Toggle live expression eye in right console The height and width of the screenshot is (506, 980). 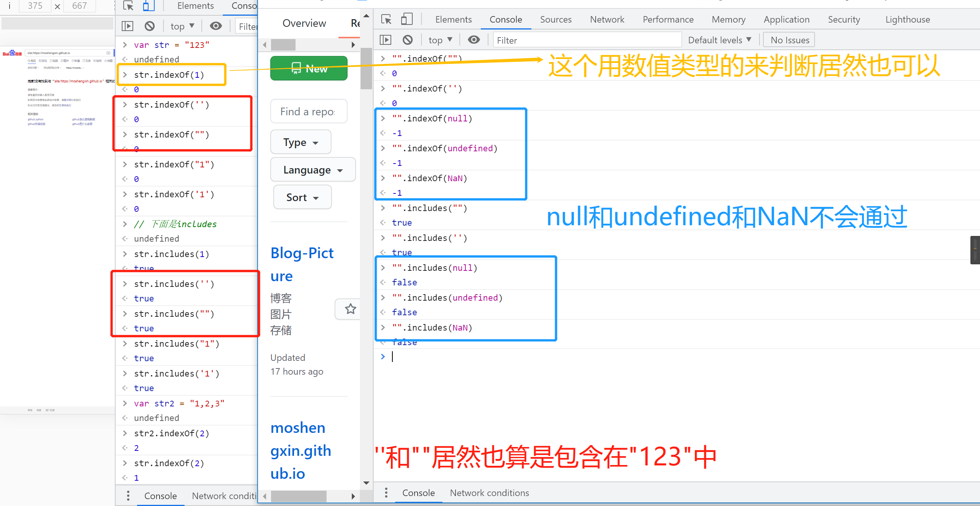click(x=474, y=40)
